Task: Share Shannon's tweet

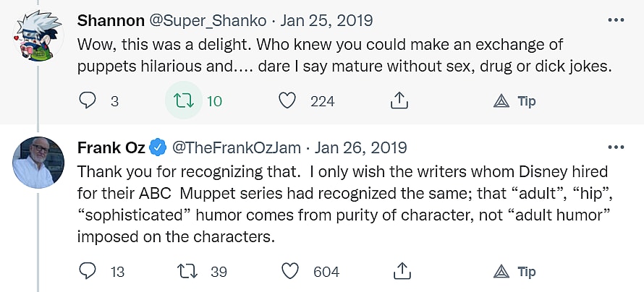Action: 399,101
